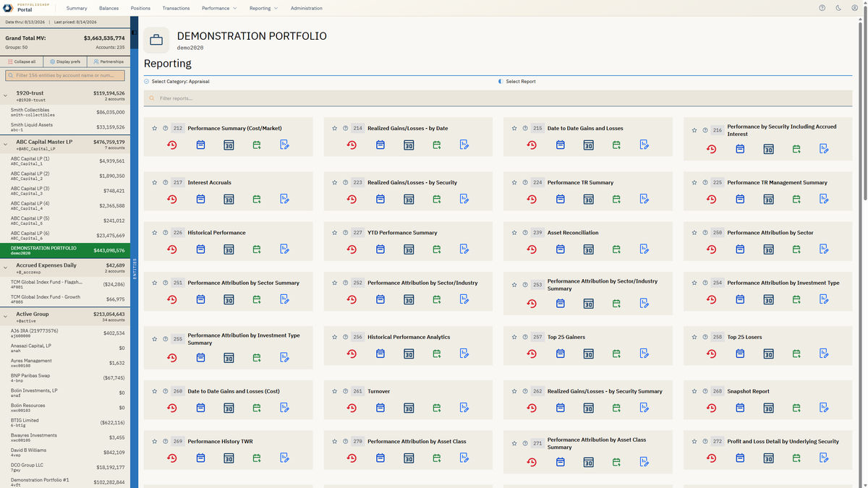Click the briefcase portfolio icon beside DEMONSTRATION PORTFOLIO
Viewport: 868px width, 488px height.
click(x=156, y=40)
